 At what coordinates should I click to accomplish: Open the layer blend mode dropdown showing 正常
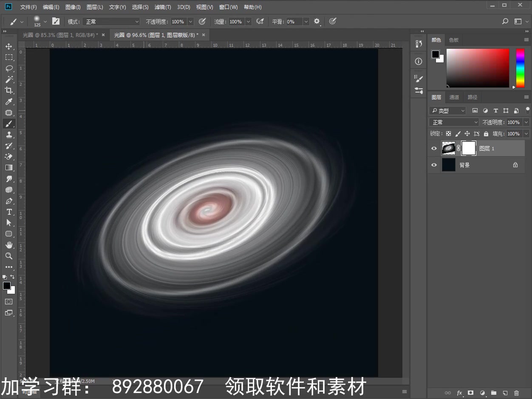point(453,122)
